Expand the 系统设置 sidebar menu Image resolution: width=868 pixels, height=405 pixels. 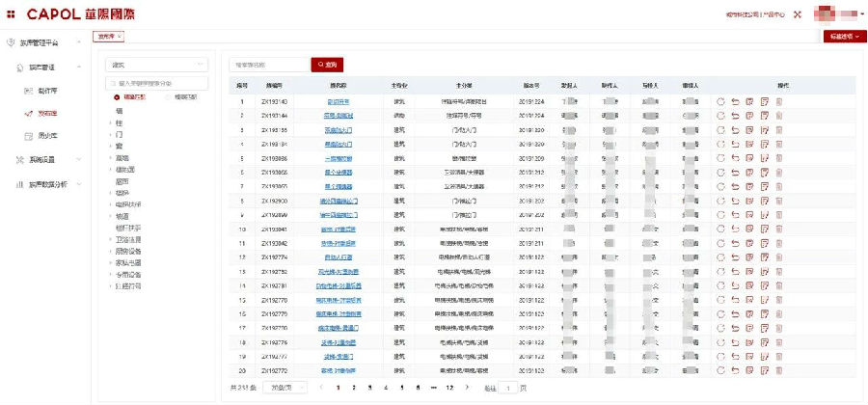42,159
